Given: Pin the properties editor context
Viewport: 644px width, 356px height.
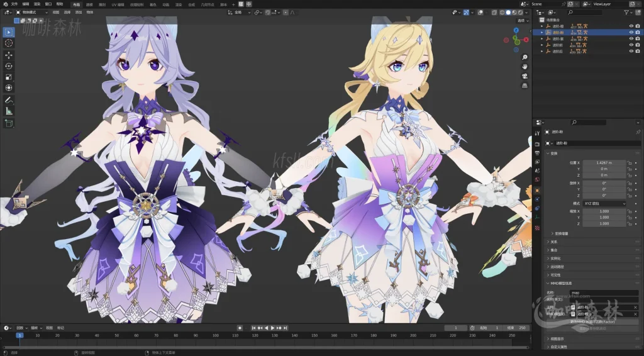Looking at the screenshot, I should pos(638,132).
